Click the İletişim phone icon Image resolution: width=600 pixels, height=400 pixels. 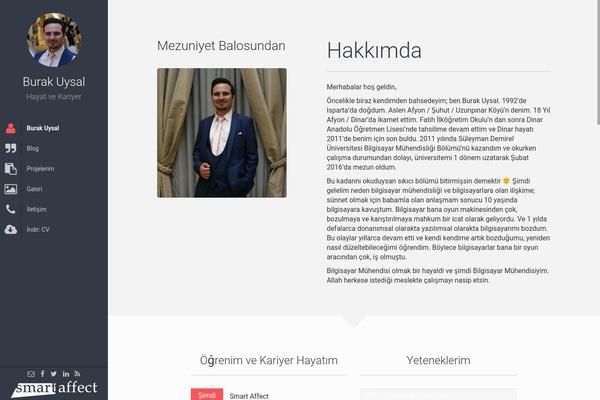point(11,209)
